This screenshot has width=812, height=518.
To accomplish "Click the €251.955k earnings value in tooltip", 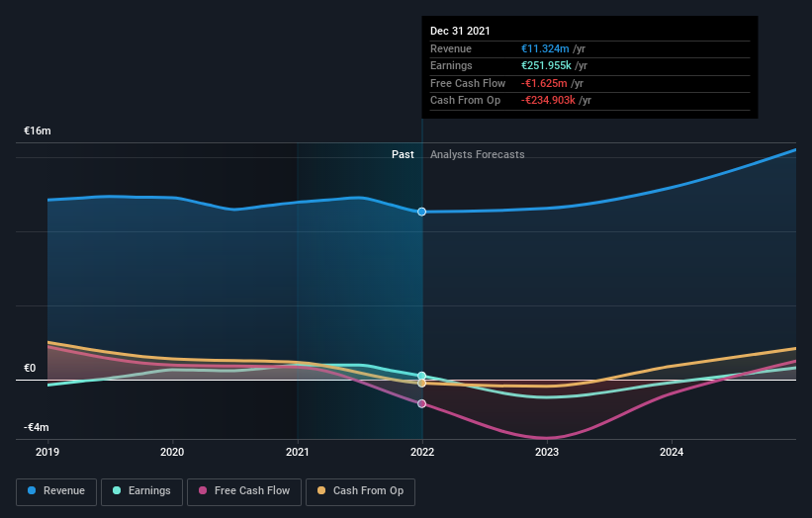I will click(x=546, y=65).
